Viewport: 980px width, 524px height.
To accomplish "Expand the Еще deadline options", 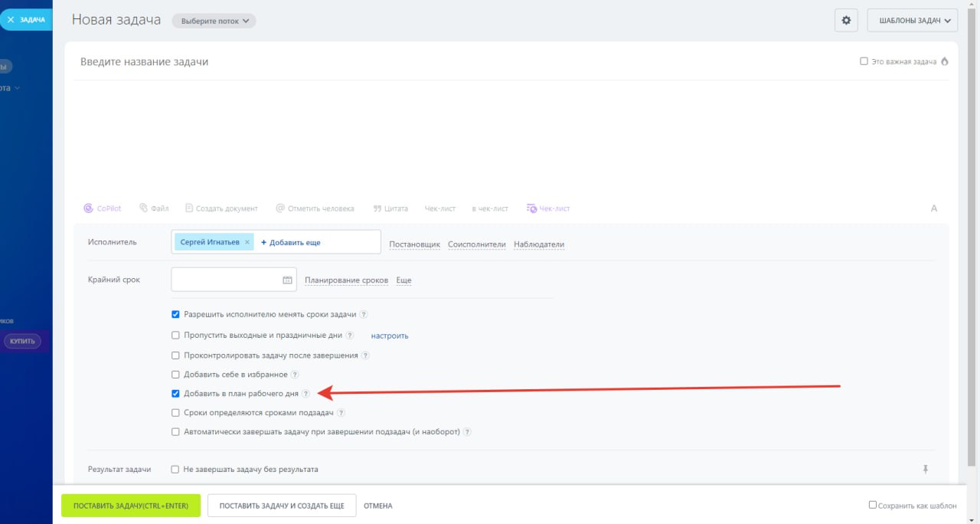I will (x=403, y=280).
